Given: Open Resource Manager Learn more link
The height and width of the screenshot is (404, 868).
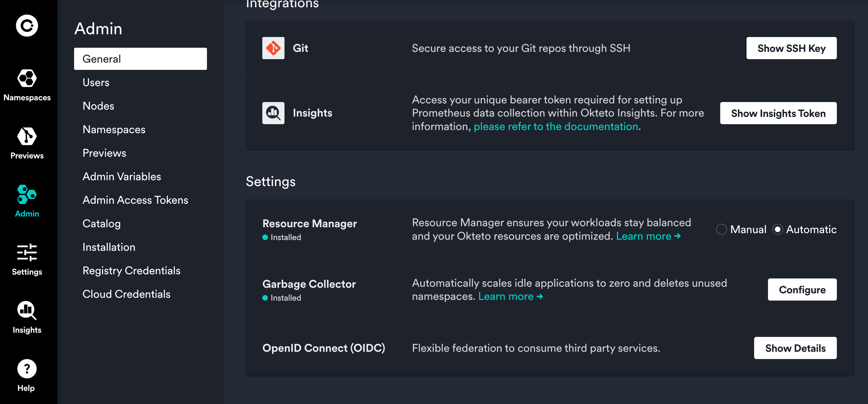Looking at the screenshot, I should (x=649, y=236).
